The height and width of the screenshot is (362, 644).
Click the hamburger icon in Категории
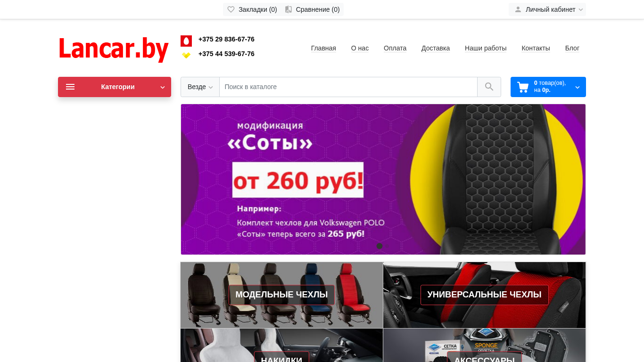tap(70, 87)
